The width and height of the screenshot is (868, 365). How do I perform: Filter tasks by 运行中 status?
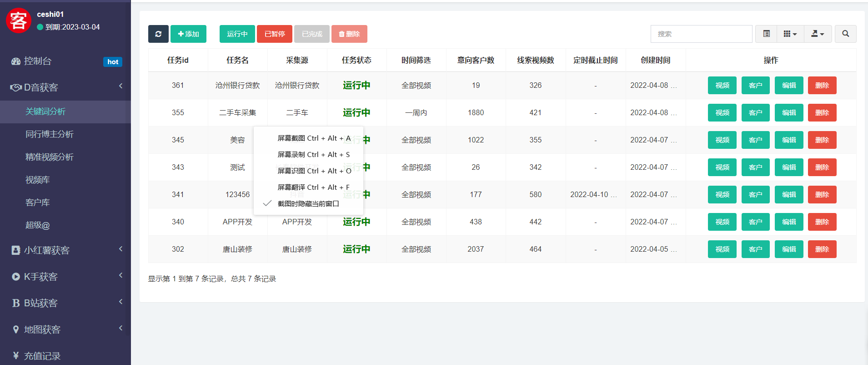click(x=237, y=34)
